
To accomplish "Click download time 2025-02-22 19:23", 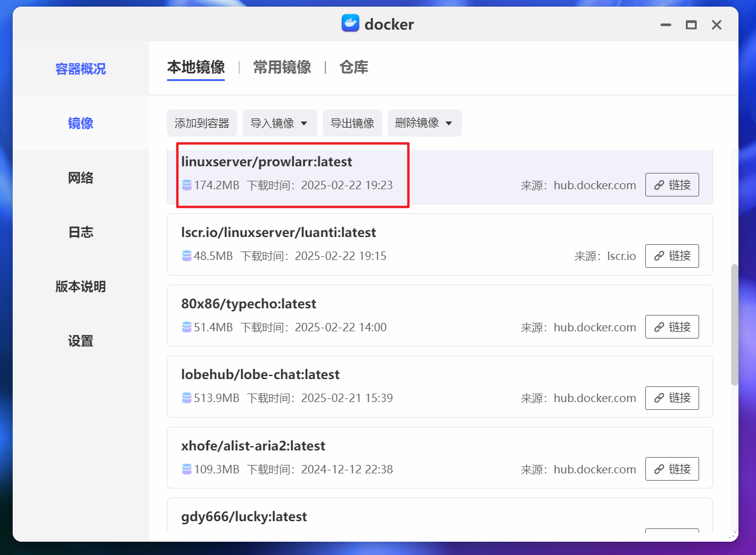I will click(x=347, y=185).
